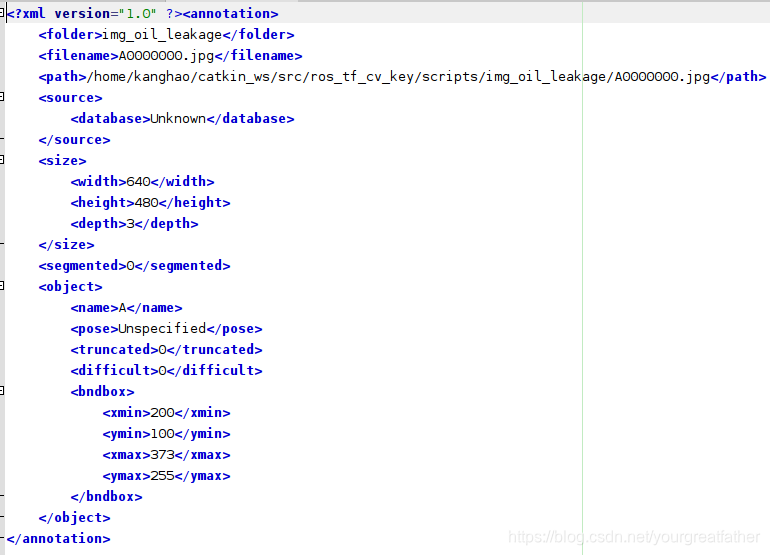Collapse the <bndbox> block fold marker
Screen dimensions: 770x555
point(1,390)
